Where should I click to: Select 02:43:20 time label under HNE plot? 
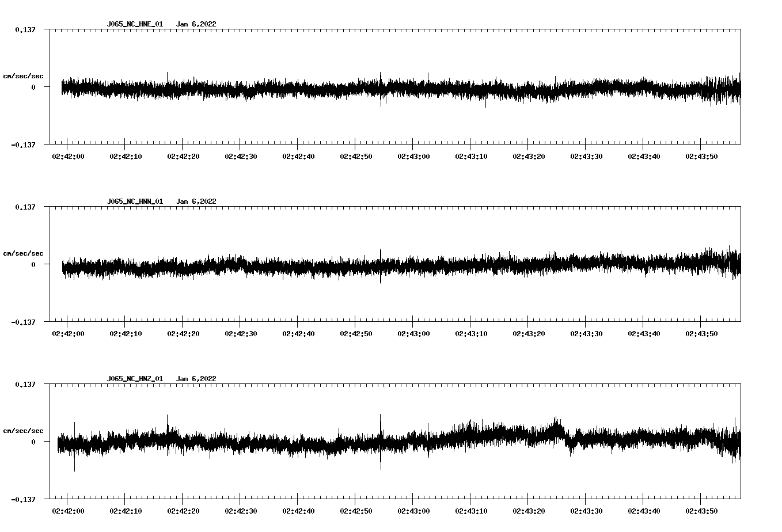[529, 157]
